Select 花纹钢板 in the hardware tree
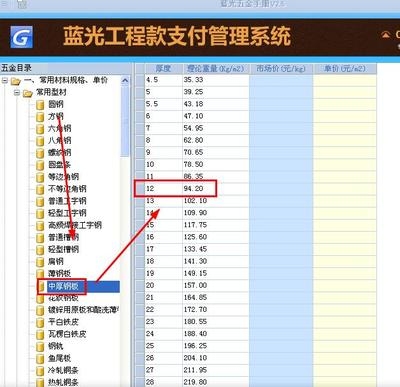The width and height of the screenshot is (400, 387). [x=63, y=298]
